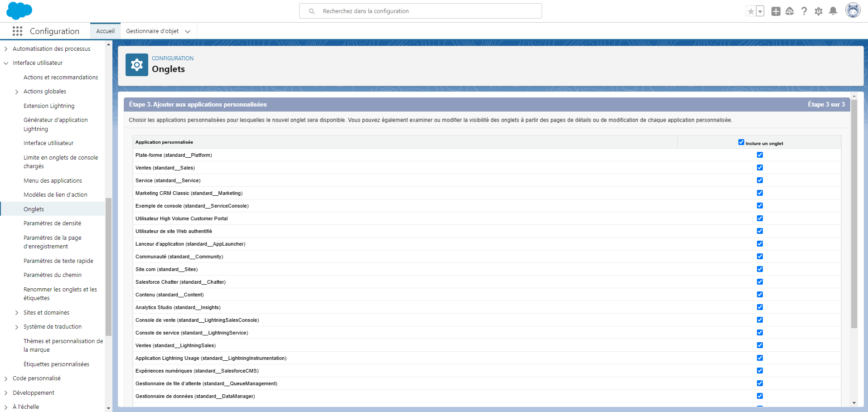Open the favorites list dropdown arrow

point(761,11)
